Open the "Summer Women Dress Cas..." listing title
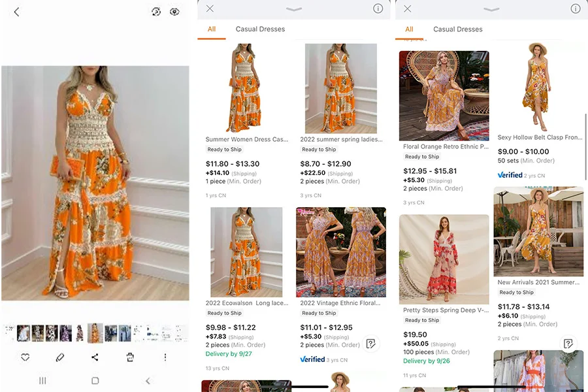This screenshot has width=588, height=392. click(x=246, y=139)
